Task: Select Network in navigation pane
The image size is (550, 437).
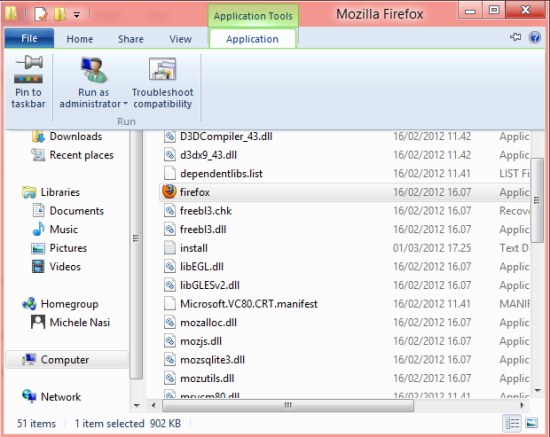Action: coord(51,397)
